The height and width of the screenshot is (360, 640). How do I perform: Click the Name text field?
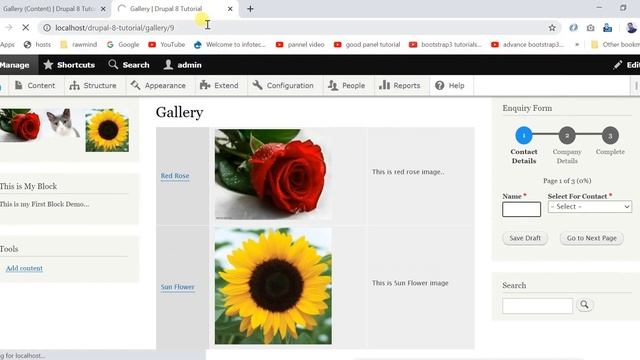click(x=521, y=209)
